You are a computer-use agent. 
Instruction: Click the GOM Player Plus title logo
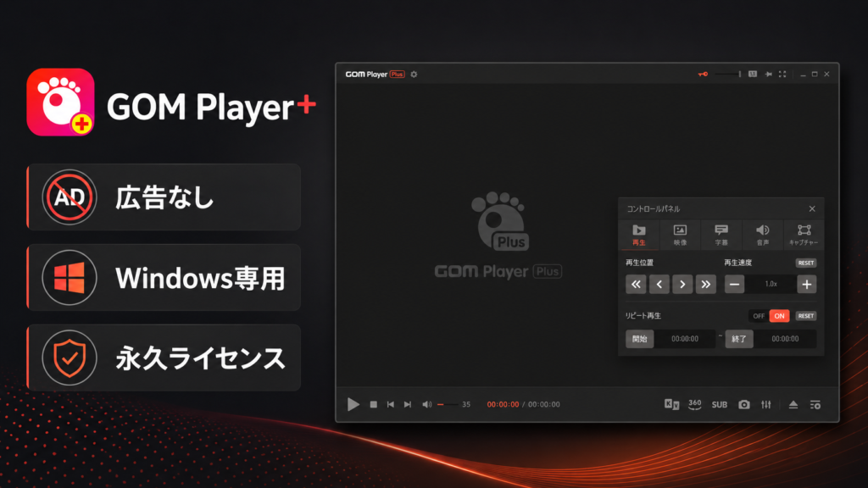click(x=376, y=75)
